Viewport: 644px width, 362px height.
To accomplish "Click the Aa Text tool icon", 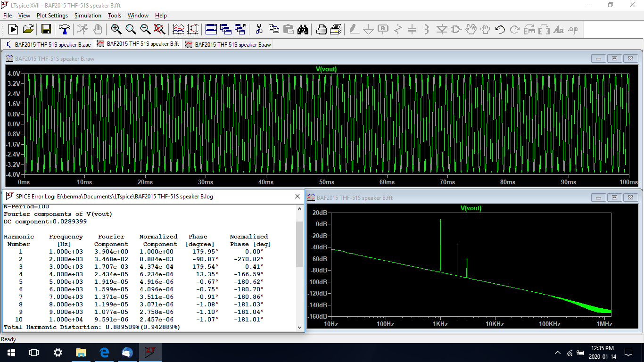I will pyautogui.click(x=559, y=29).
